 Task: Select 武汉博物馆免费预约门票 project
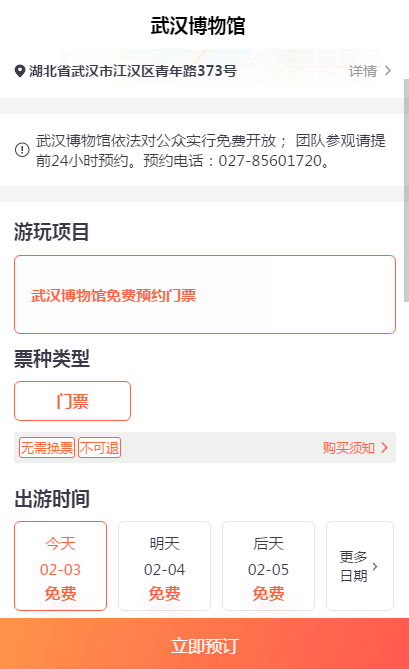click(205, 294)
